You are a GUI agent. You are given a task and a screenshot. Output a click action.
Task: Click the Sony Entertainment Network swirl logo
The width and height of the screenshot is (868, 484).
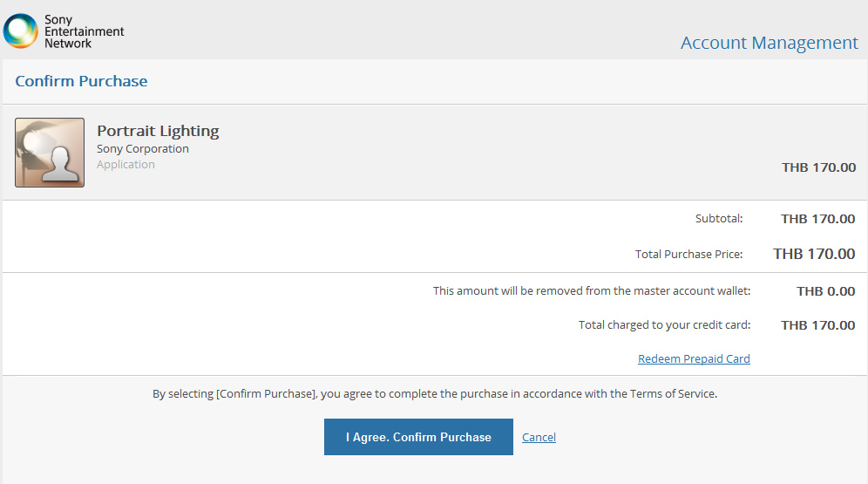pyautogui.click(x=21, y=31)
